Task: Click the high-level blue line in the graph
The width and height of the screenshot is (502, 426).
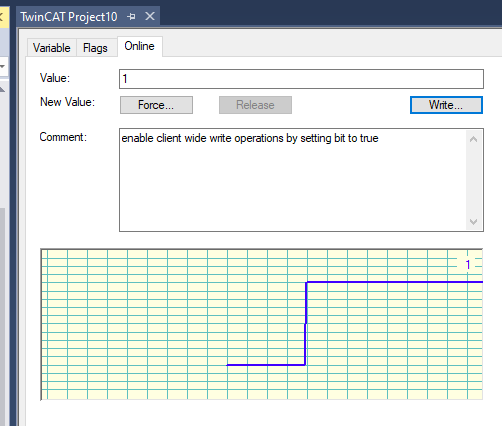Action: pos(394,282)
